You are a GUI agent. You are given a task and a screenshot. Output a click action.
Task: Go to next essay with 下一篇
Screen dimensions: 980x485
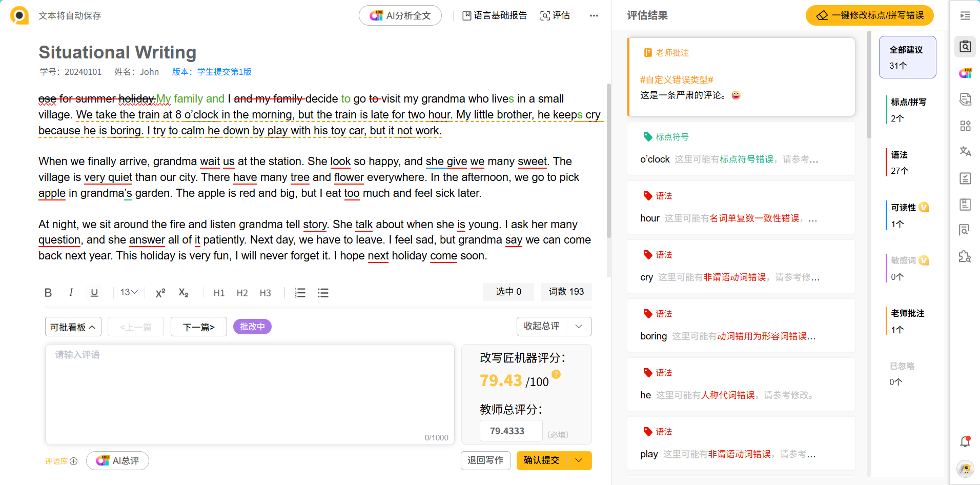click(199, 327)
